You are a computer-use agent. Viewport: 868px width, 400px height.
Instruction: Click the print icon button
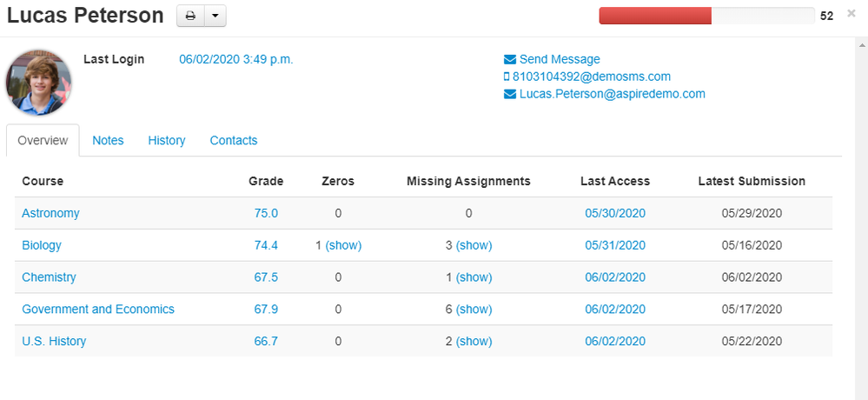pos(190,16)
